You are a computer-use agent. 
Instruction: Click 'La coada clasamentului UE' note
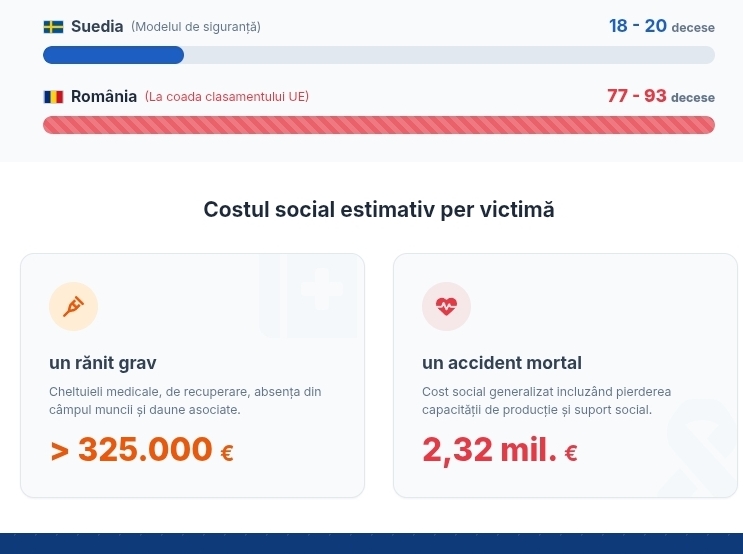tap(227, 97)
